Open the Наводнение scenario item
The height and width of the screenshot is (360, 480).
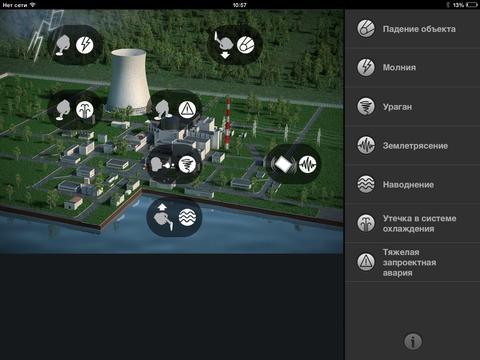coord(412,184)
